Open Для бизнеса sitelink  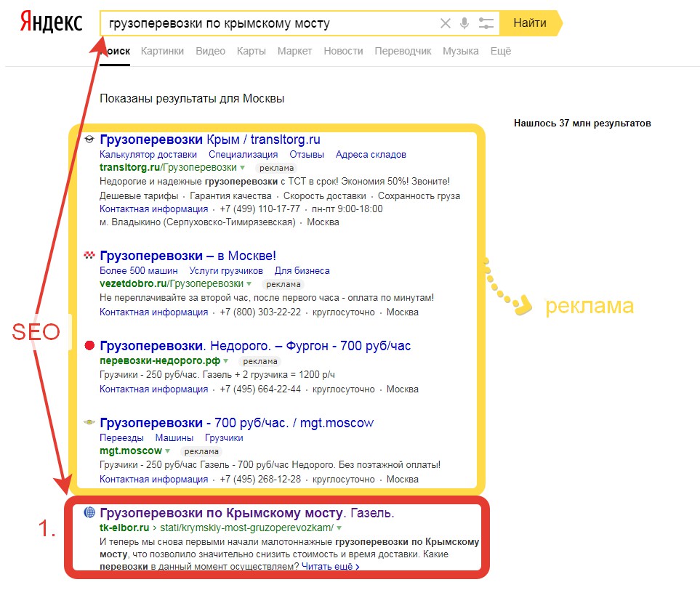click(302, 270)
